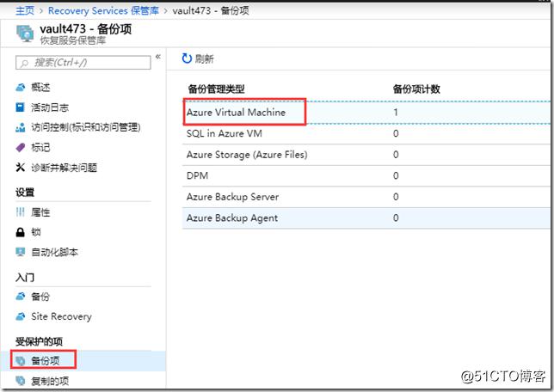Open Site Recovery under 入门
Image resolution: width=554 pixels, height=392 pixels.
coord(61,316)
